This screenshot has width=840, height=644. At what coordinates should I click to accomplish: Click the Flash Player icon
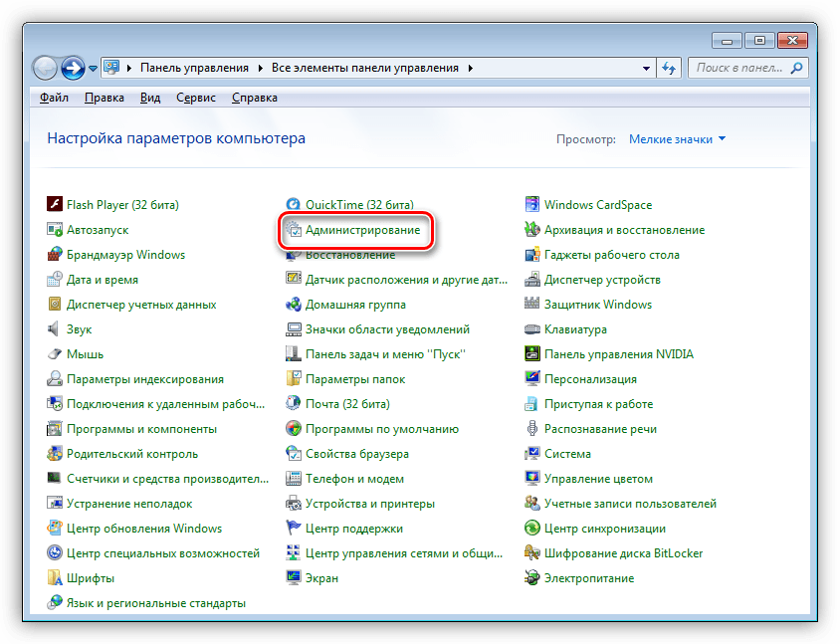pyautogui.click(x=56, y=205)
